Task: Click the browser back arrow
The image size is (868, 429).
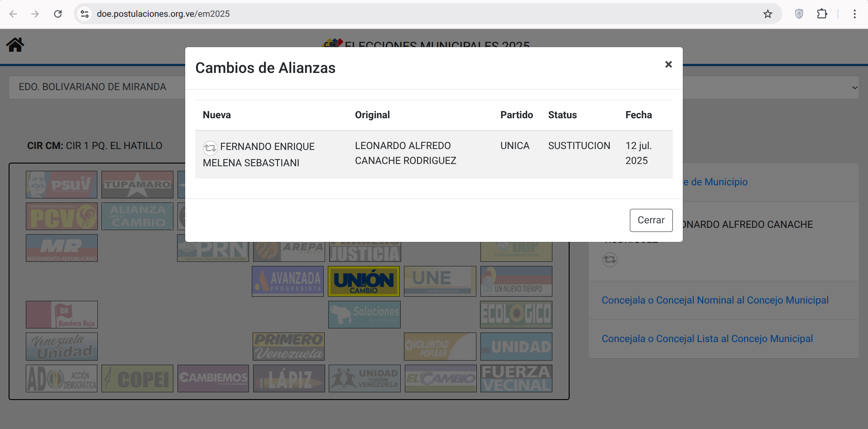Action: [13, 14]
